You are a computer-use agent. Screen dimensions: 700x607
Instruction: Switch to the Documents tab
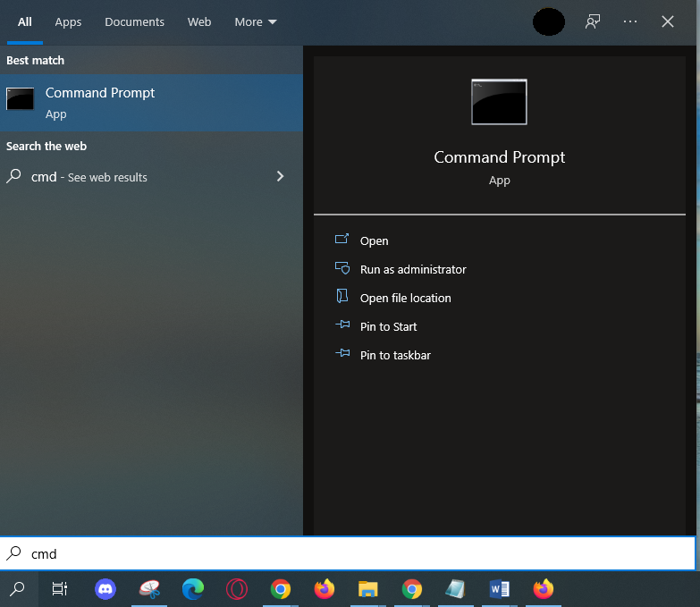point(134,21)
